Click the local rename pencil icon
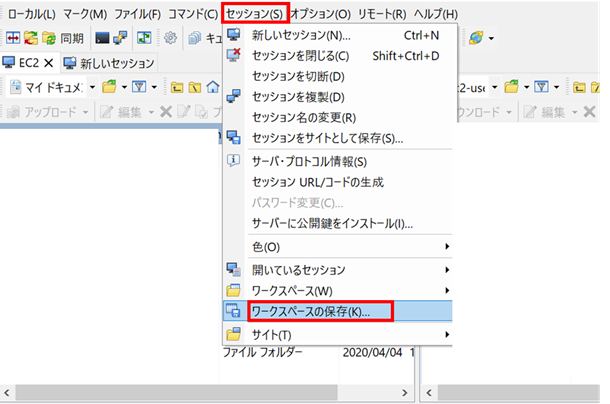Image resolution: width=610 pixels, height=404 pixels. tap(184, 112)
